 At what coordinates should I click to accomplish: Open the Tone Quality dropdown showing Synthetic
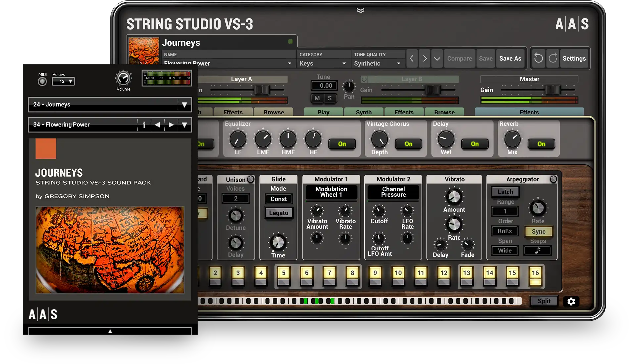click(x=377, y=63)
